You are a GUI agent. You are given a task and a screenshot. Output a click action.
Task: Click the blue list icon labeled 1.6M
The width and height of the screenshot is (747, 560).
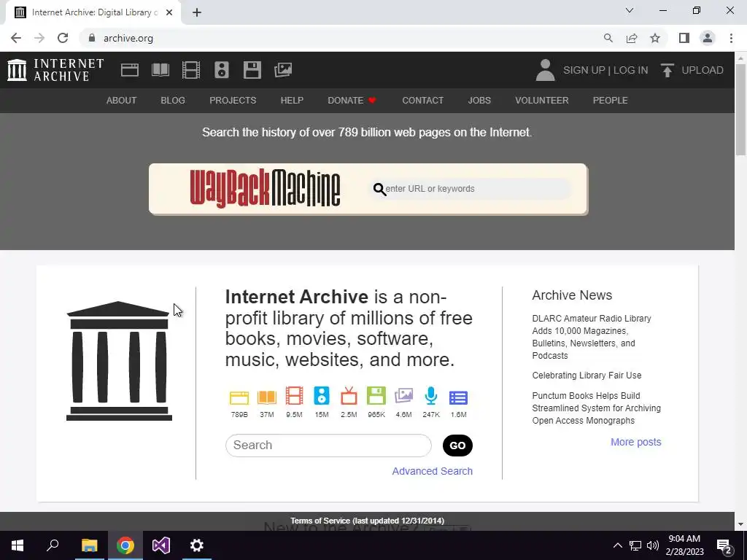458,397
